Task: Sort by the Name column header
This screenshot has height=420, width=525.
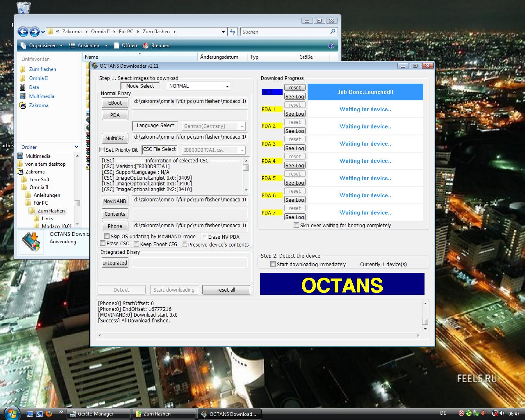Action: pyautogui.click(x=140, y=57)
